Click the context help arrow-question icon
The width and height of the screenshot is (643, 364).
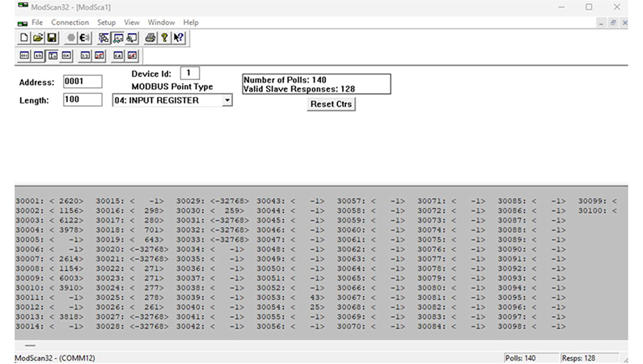(178, 37)
